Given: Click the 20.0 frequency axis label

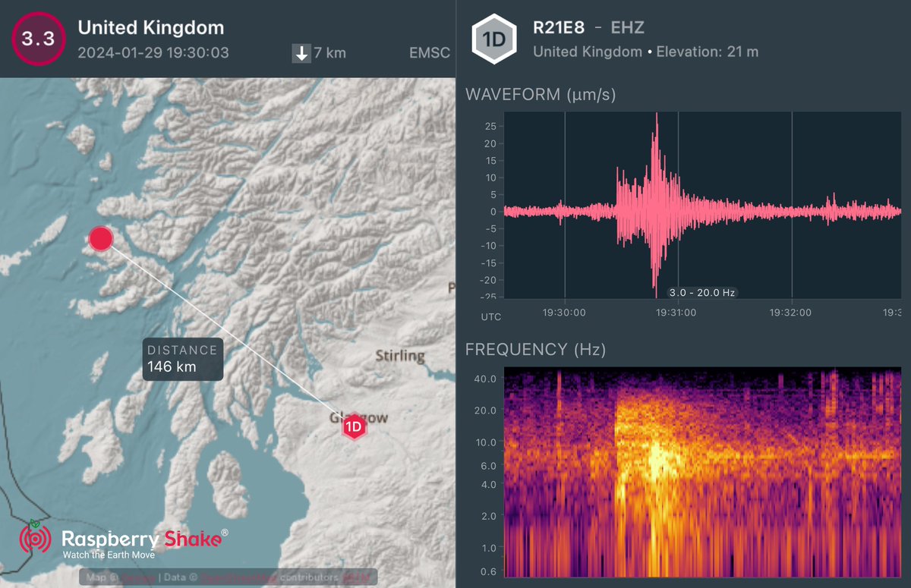Looking at the screenshot, I should [x=485, y=410].
